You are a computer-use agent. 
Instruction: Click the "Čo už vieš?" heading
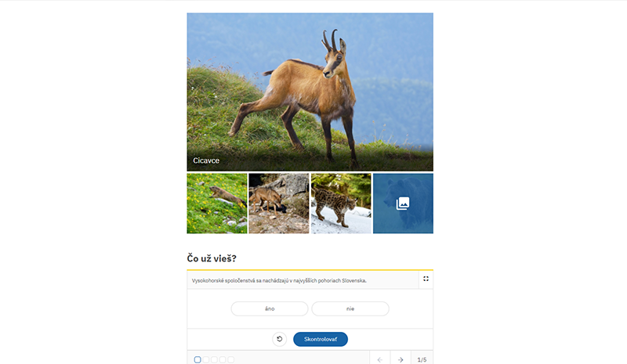[x=212, y=258]
